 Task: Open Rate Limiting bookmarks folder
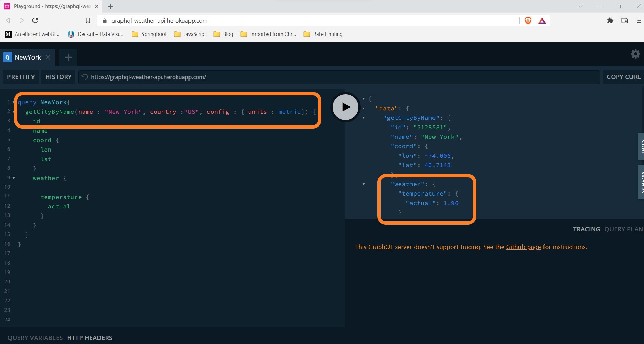[x=323, y=34]
